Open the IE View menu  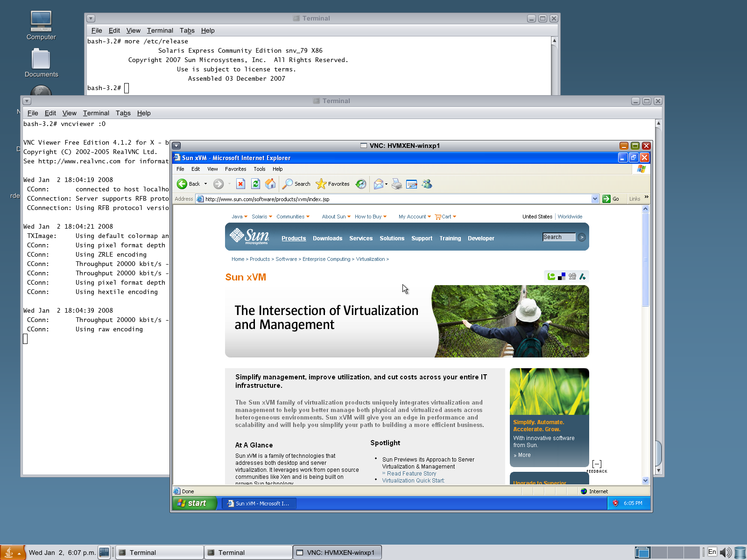[x=212, y=169]
